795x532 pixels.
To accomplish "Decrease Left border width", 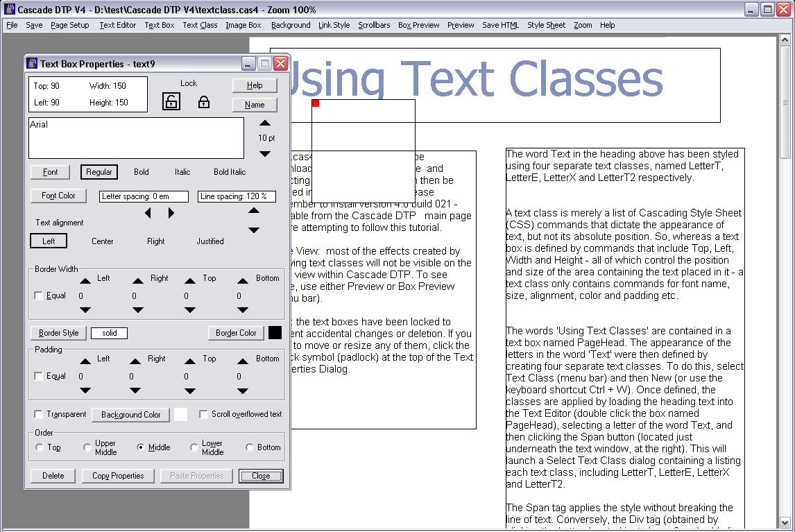I will point(85,310).
